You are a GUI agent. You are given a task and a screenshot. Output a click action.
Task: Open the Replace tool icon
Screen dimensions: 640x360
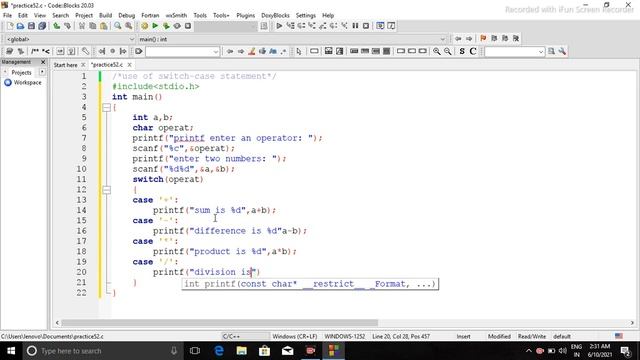129,26
